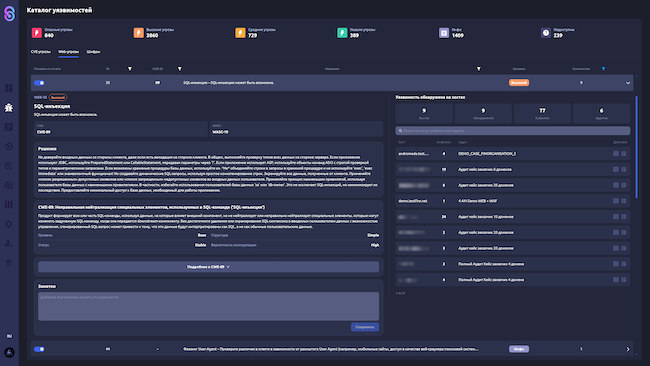
Task: Focus the notes text area
Action: coord(208,306)
